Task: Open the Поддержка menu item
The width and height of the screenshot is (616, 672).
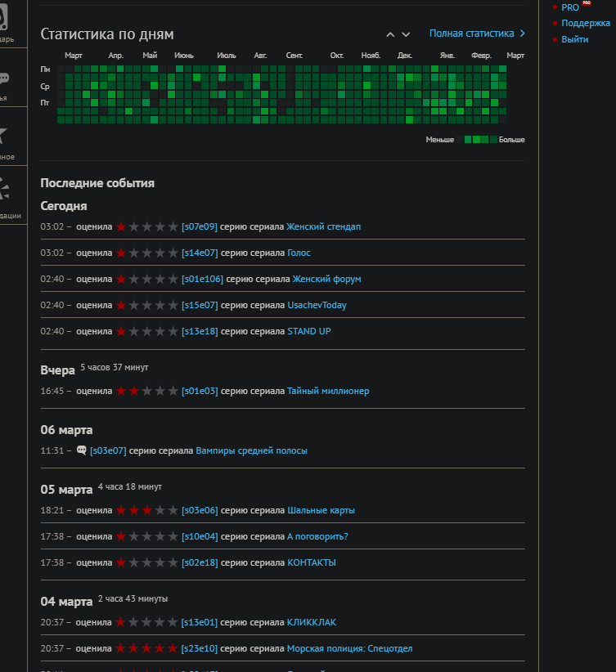Action: click(586, 23)
